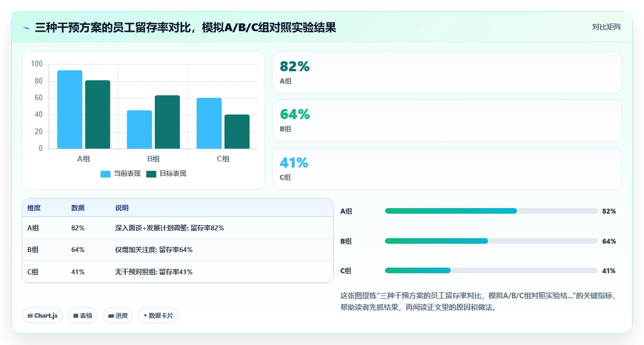Click the 82% table cell

pos(78,228)
